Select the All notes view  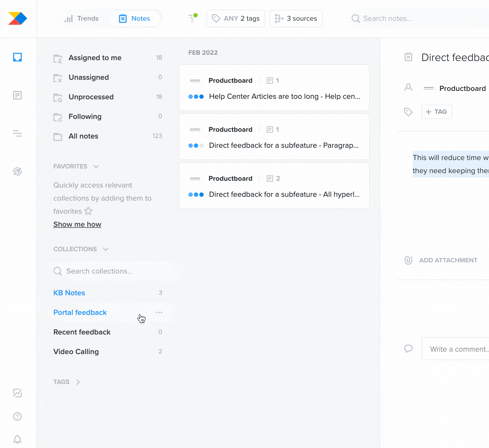pyautogui.click(x=108, y=136)
